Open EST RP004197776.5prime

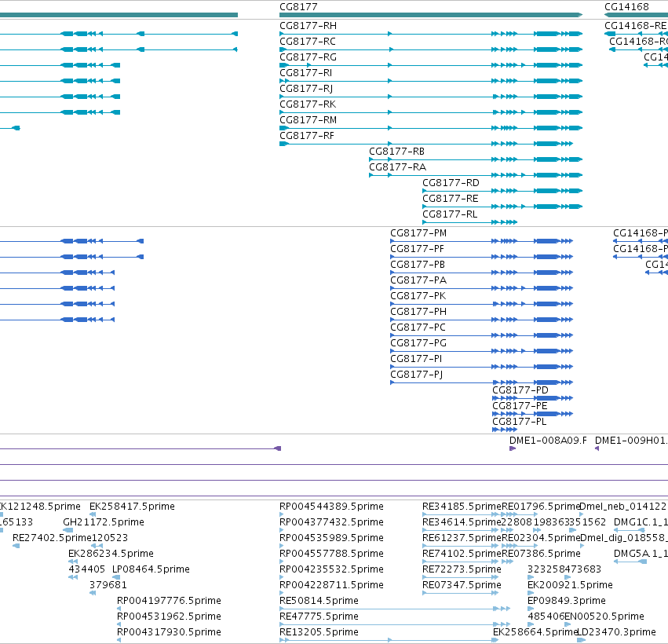click(x=169, y=601)
